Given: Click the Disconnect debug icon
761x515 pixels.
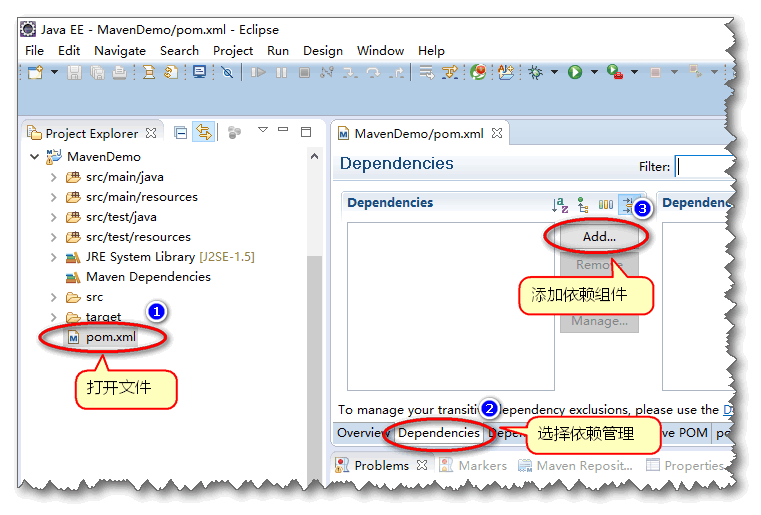Looking at the screenshot, I should tap(327, 73).
